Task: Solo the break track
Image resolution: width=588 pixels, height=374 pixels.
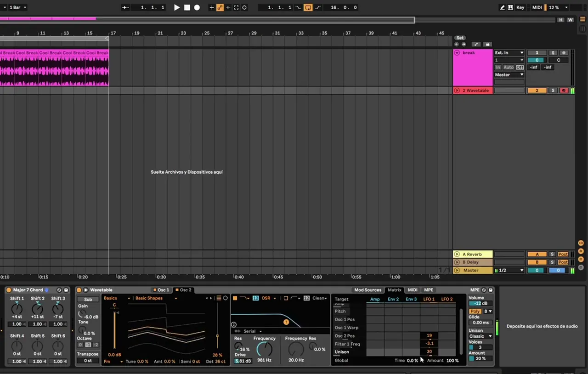Action: click(x=553, y=53)
